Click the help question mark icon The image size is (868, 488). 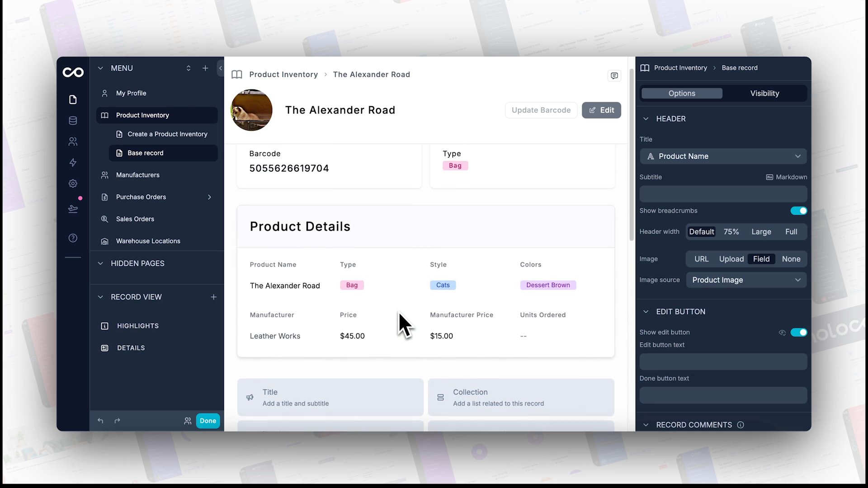(x=73, y=238)
